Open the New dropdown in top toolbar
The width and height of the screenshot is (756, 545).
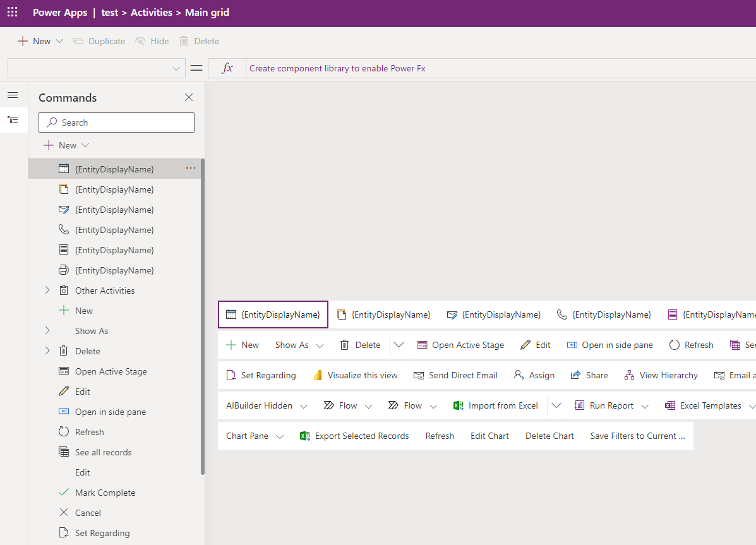pos(60,41)
